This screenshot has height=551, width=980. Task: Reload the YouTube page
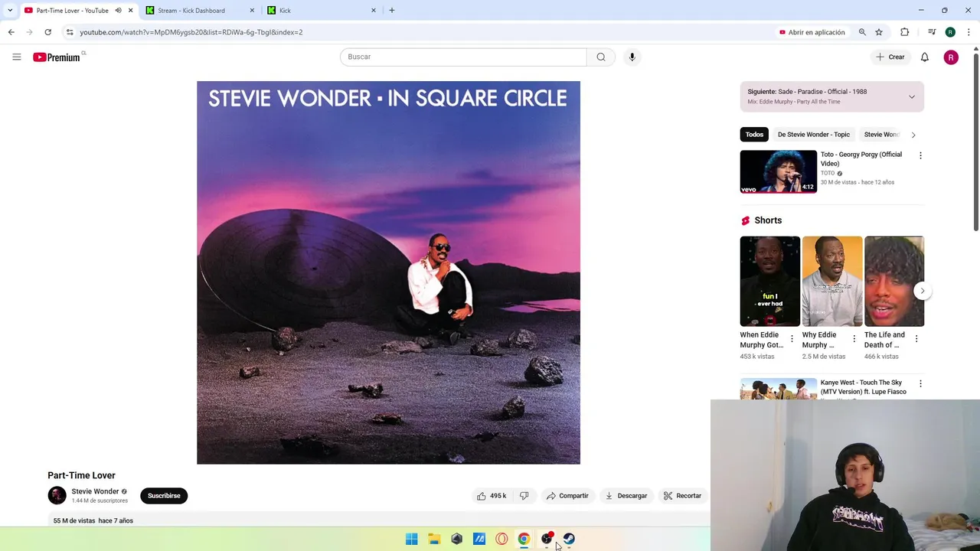[x=47, y=32]
